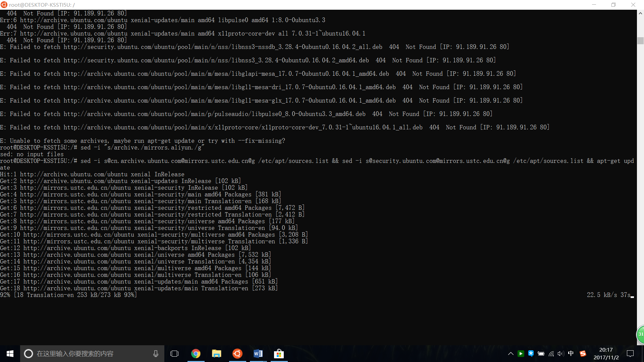The width and height of the screenshot is (644, 362).
Task: Activate the Cortana microphone icon
Action: tap(156, 354)
